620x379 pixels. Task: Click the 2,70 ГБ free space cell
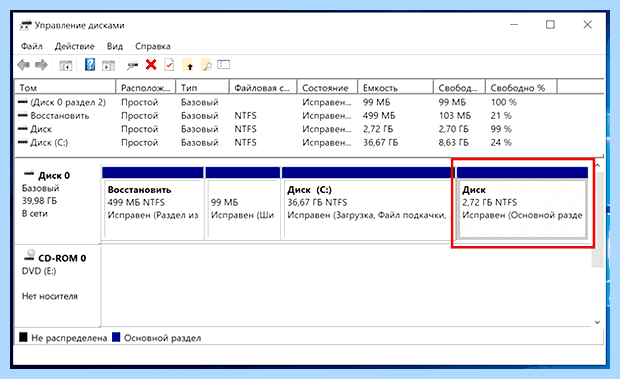click(453, 129)
